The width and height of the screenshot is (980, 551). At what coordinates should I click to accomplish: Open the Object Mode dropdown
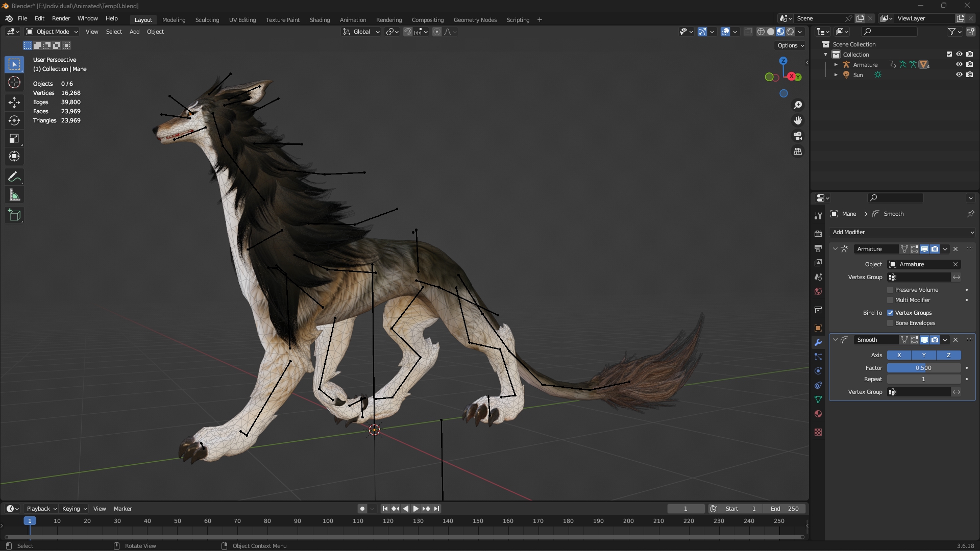(53, 32)
